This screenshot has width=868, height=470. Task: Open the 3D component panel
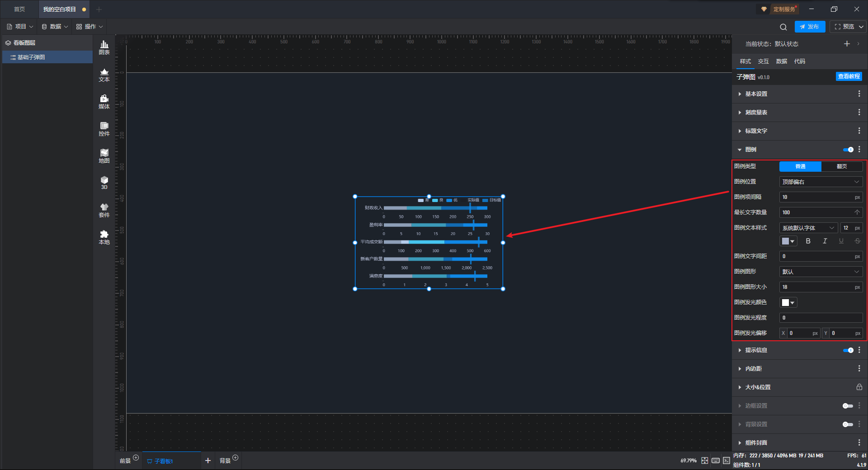(x=104, y=183)
